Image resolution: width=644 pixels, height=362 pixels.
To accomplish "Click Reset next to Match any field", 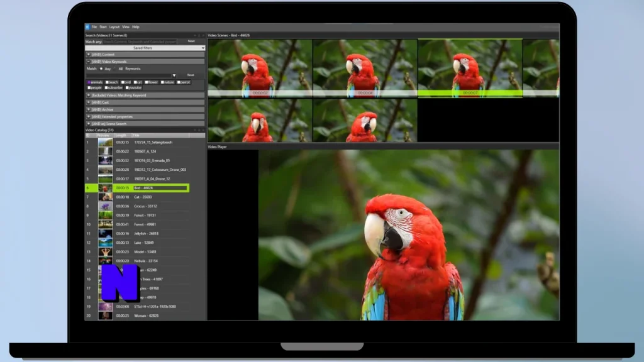I will point(191,41).
